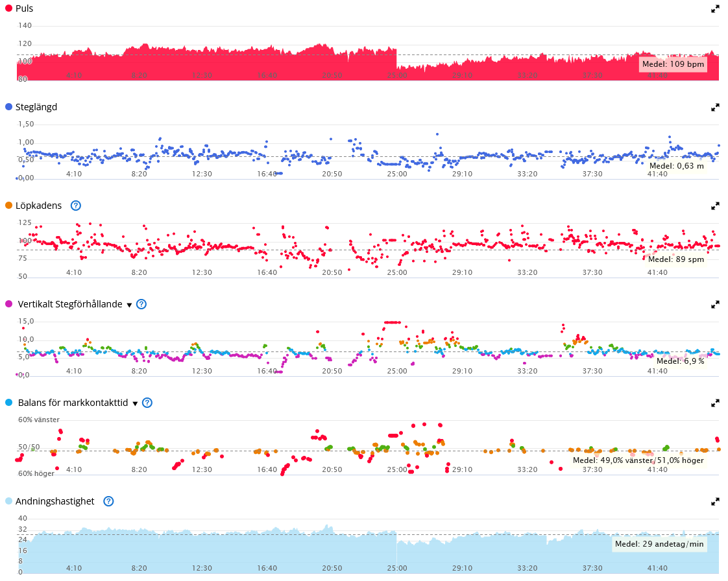Expand the Vertikalt Stegförhållande chart to fullscreen
This screenshot has height=581, width=728.
pyautogui.click(x=715, y=305)
